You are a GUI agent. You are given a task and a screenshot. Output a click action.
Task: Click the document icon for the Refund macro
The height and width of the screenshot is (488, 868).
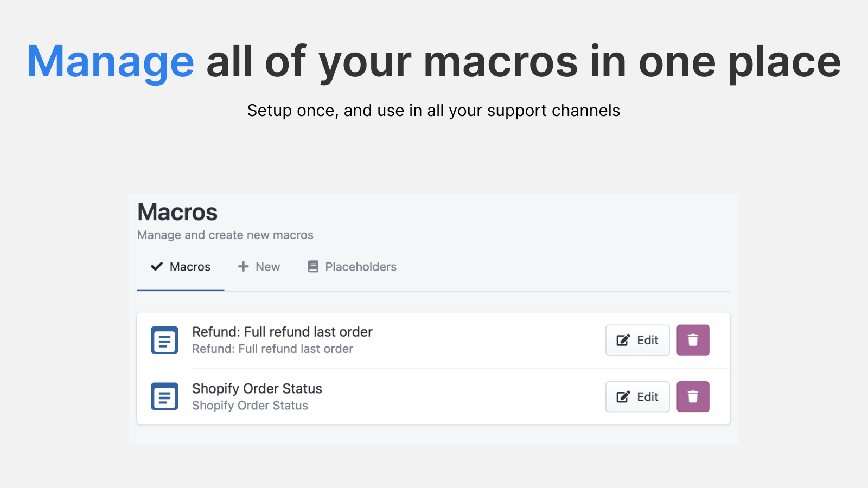tap(164, 340)
